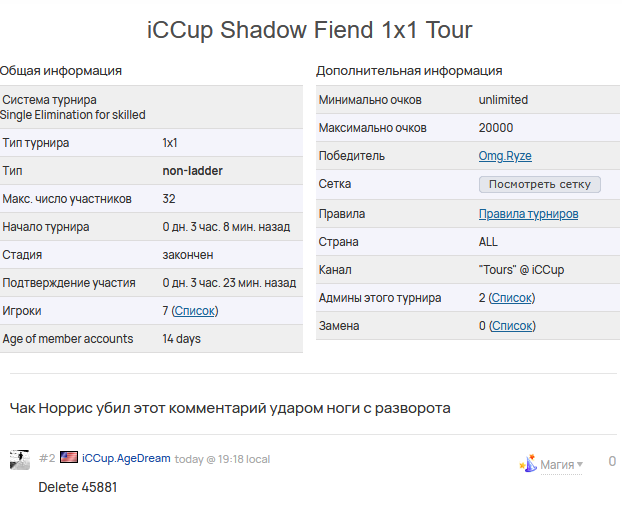Click the wizard hat Магия icon
Viewport: 622px width, 509px height.
528,463
